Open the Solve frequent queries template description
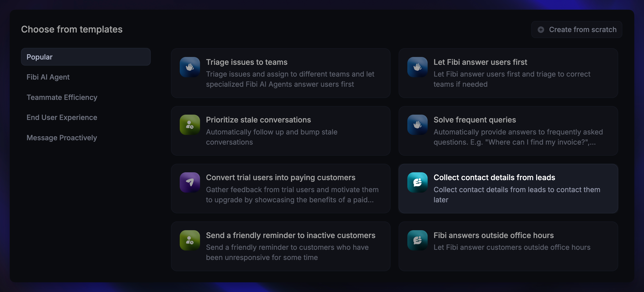Screen dimensions: 644x292 pos(518,137)
